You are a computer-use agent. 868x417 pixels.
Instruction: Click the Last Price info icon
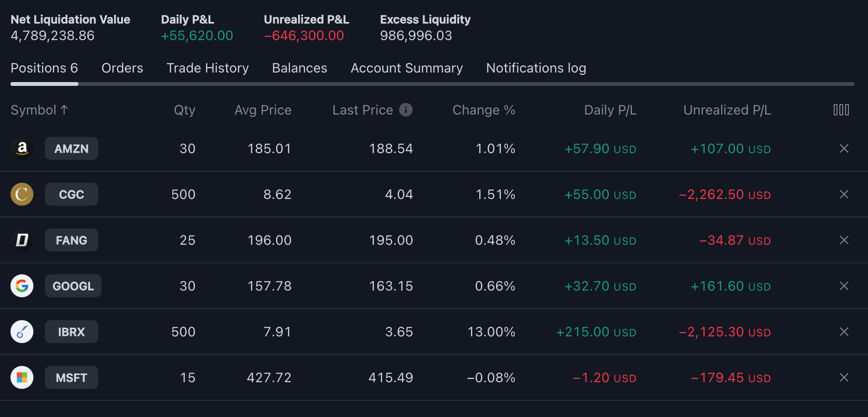click(406, 110)
